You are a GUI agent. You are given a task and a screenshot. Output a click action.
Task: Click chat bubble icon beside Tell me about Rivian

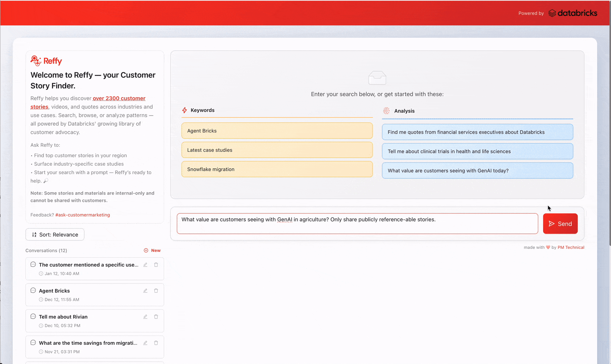[33, 316]
